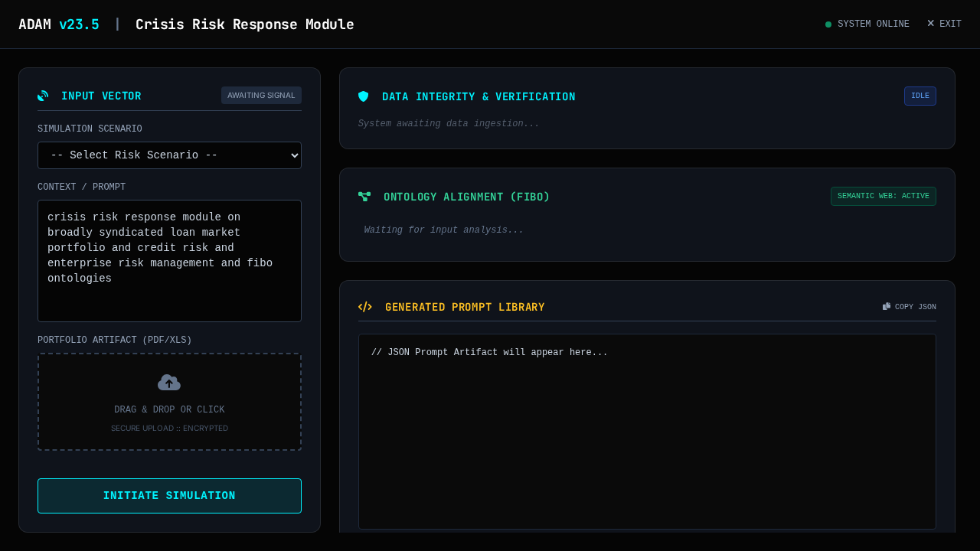Click the Input Vector satellite dish icon
Viewport: 980px width, 551px height.
point(43,96)
